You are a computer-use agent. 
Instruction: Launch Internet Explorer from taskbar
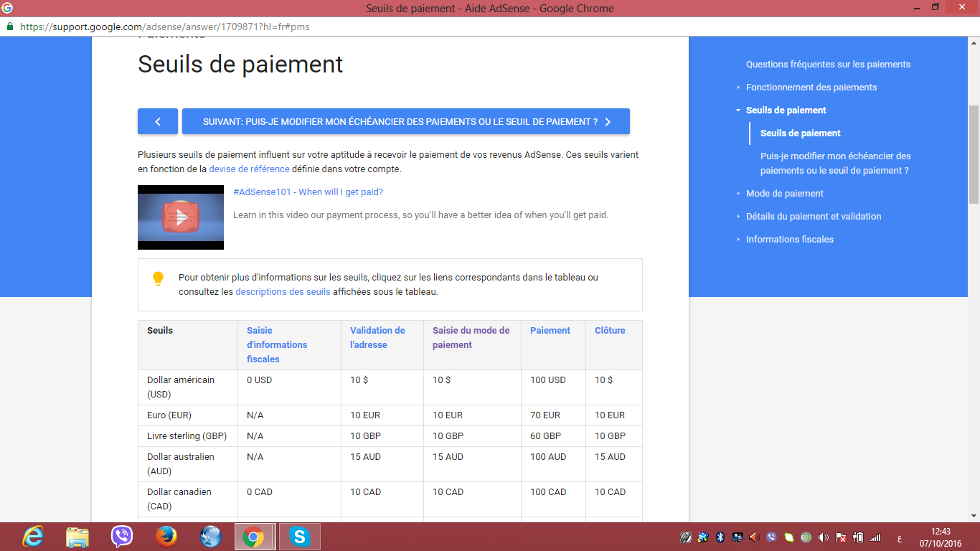[x=33, y=537]
